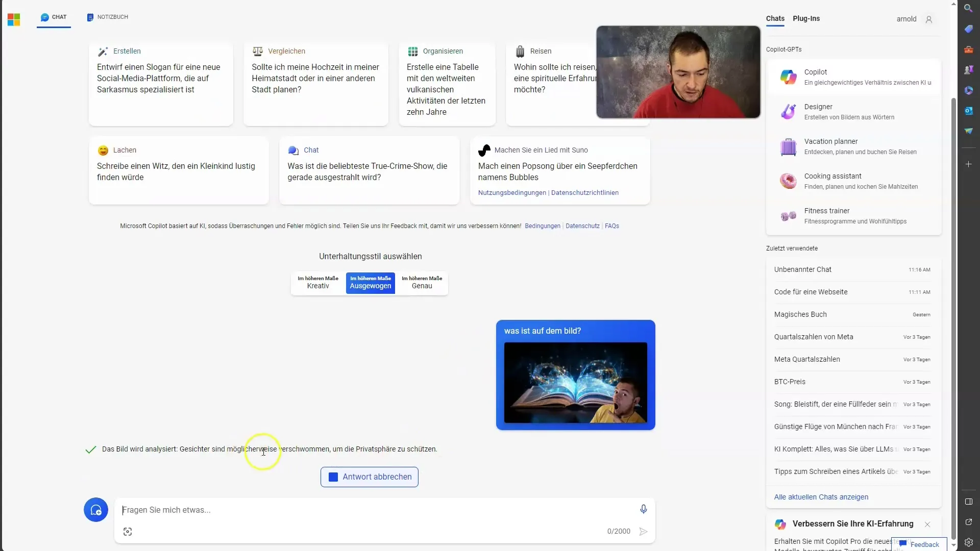The height and width of the screenshot is (551, 980).
Task: Click the uploaded book image thumbnail
Action: 577,384
